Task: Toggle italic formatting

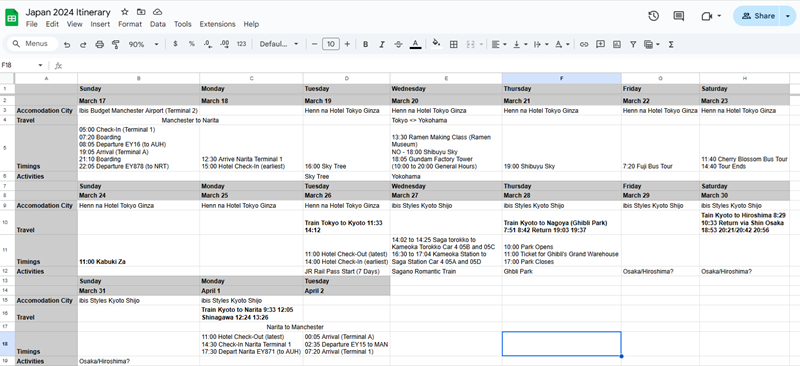Action: (382, 44)
